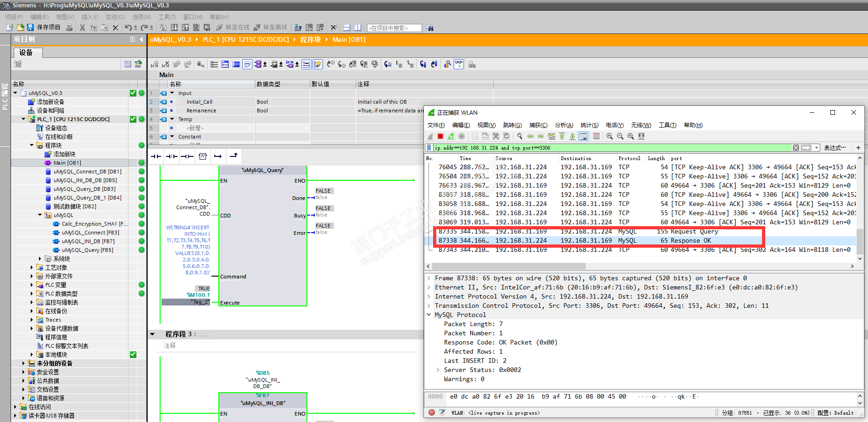Collapse the MySQL Protocol section
868x422 pixels.
pyautogui.click(x=429, y=315)
